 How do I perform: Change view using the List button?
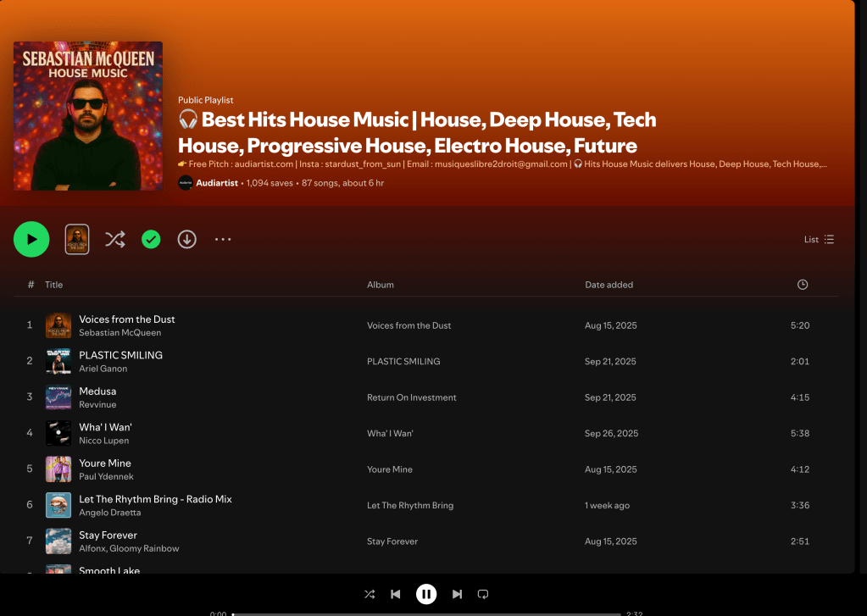[x=819, y=240]
